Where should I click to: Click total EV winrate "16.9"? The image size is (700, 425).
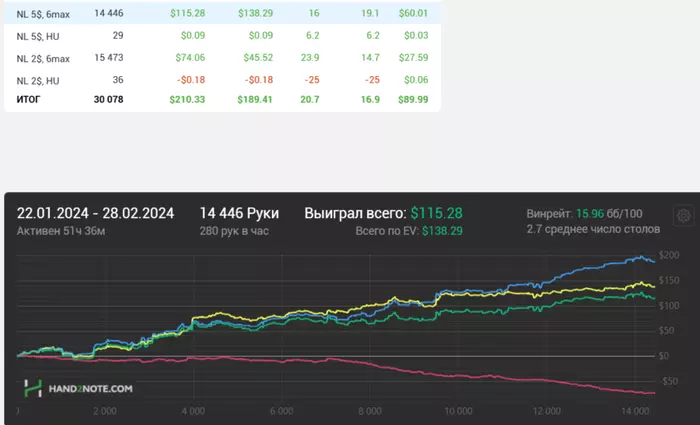point(371,99)
